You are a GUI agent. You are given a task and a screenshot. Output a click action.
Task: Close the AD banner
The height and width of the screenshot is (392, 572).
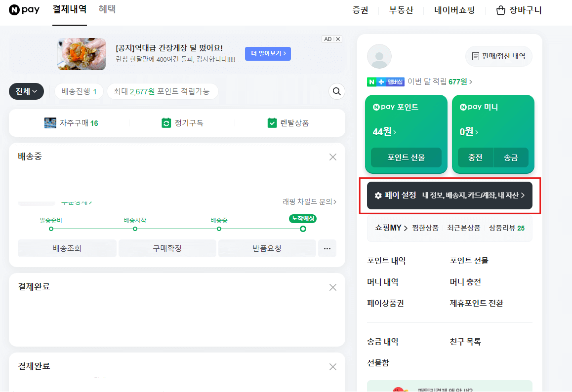[338, 39]
